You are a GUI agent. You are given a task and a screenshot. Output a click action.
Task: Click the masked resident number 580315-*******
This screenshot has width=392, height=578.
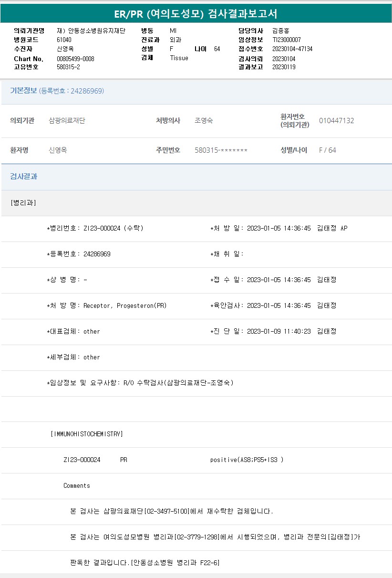[x=221, y=150]
